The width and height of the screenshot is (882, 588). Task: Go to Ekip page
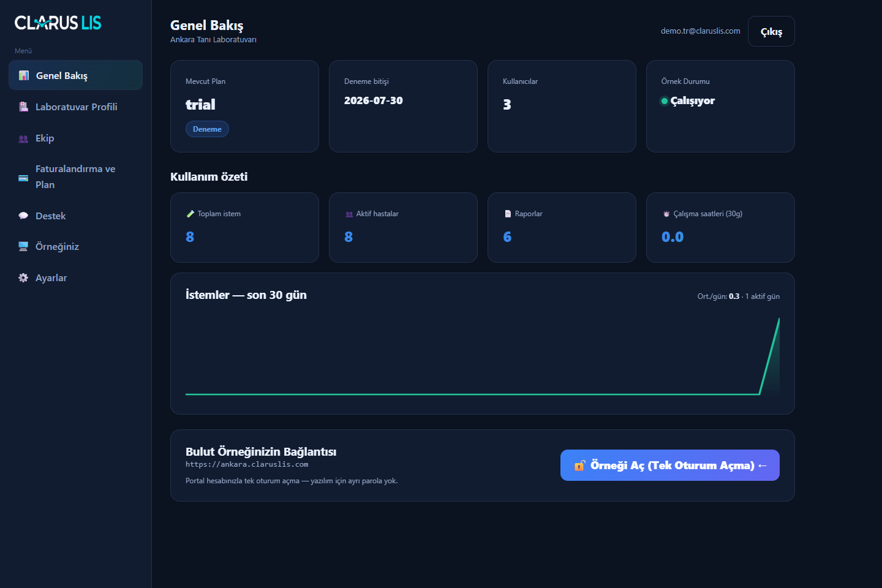coord(75,138)
